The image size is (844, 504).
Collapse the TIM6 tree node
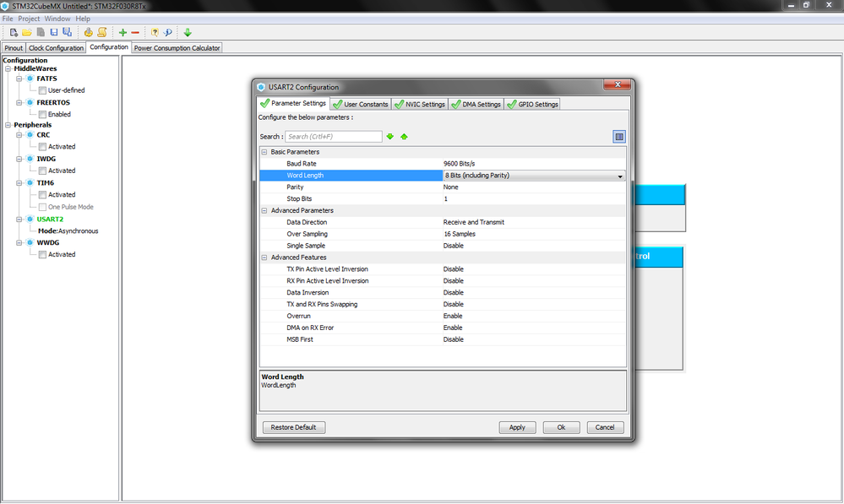tap(19, 183)
